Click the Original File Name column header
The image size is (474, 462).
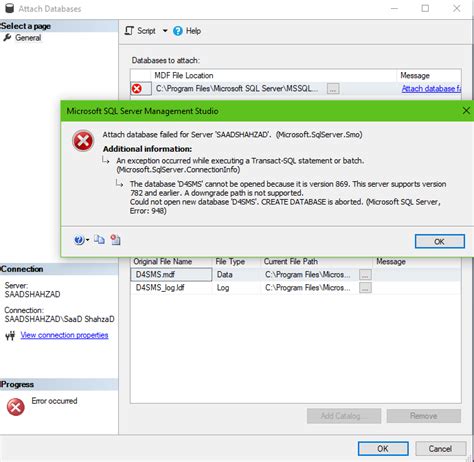pyautogui.click(x=171, y=262)
